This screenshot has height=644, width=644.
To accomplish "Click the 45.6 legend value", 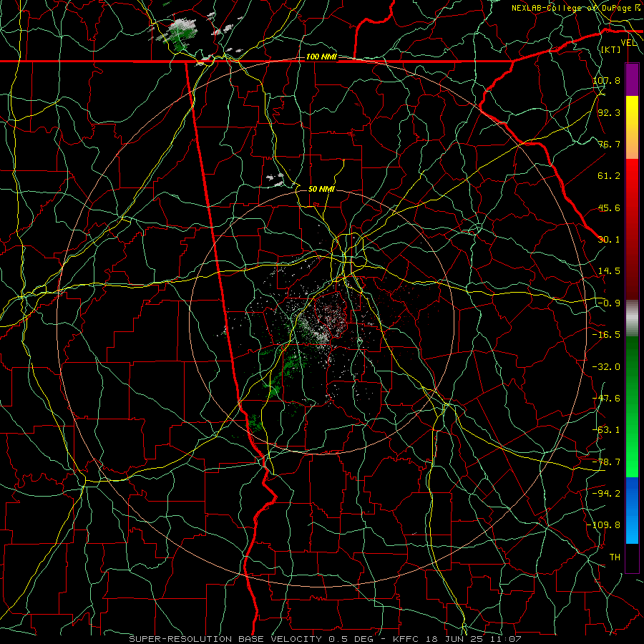I will [609, 208].
